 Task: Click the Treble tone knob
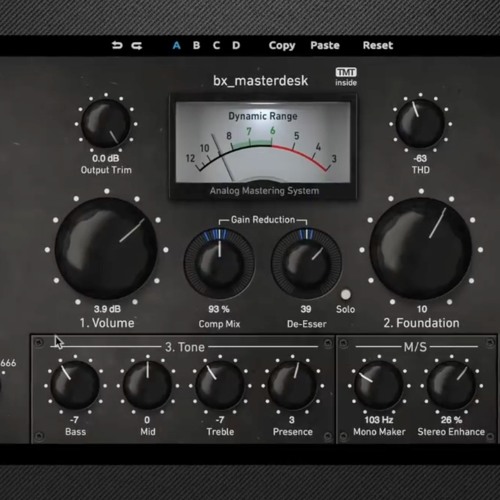(220, 386)
